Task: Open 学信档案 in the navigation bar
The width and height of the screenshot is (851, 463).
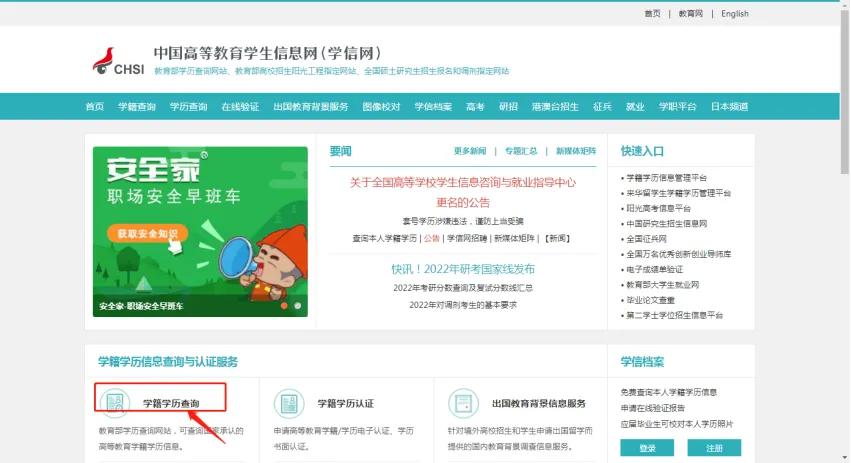Action: (x=433, y=106)
